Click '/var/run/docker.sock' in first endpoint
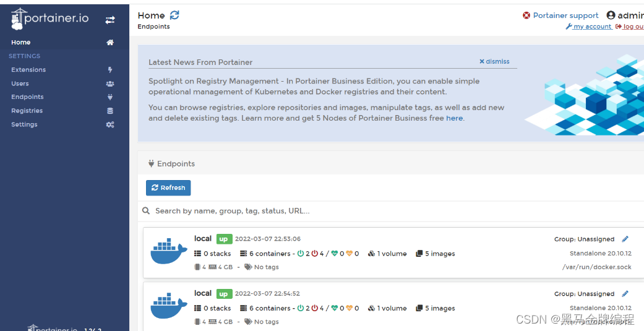Screen dimensions: 644x331 597,267
